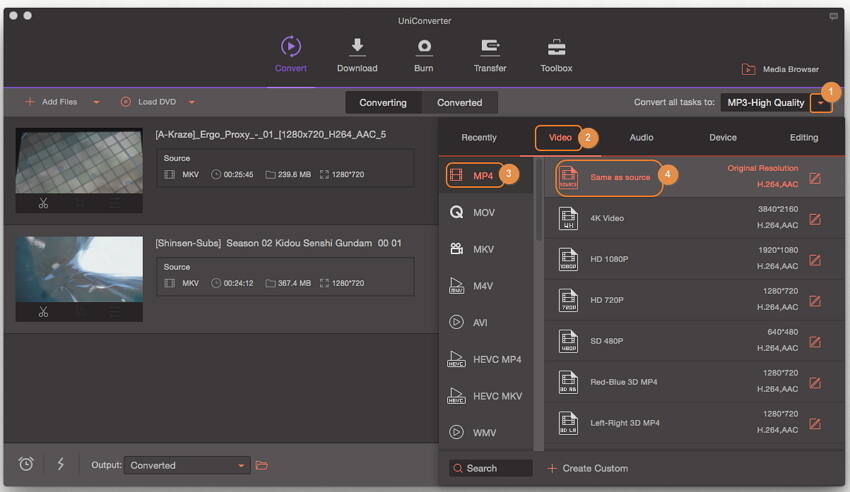Open the Output folder Converted dropdown
The width and height of the screenshot is (850, 492).
(x=187, y=465)
